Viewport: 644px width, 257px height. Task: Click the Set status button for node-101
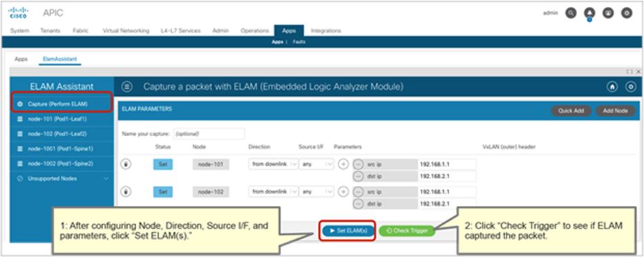[163, 164]
